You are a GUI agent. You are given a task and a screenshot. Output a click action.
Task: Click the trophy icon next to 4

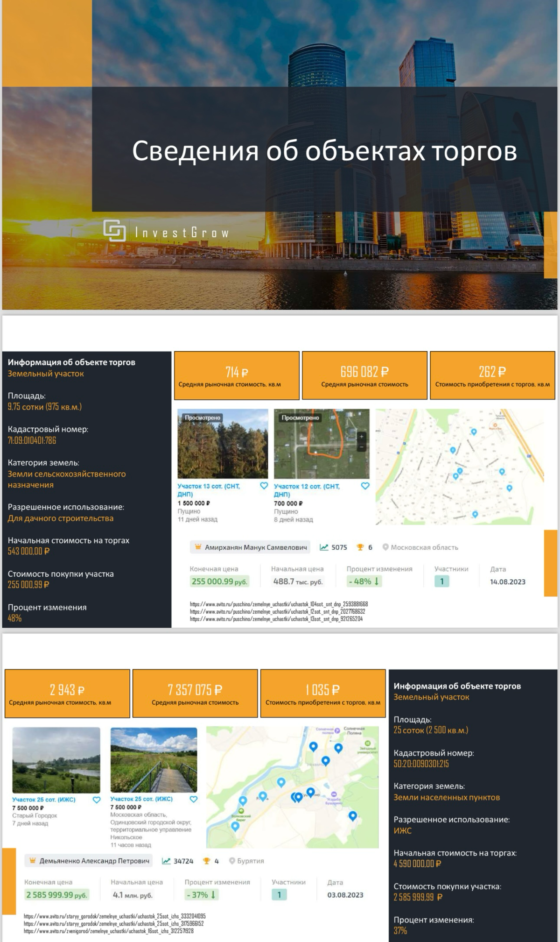click(207, 861)
